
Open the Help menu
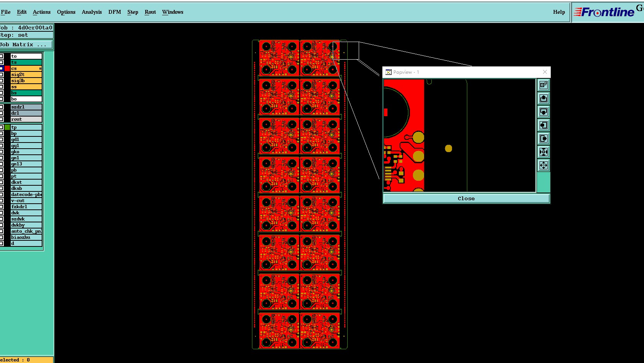coord(559,12)
